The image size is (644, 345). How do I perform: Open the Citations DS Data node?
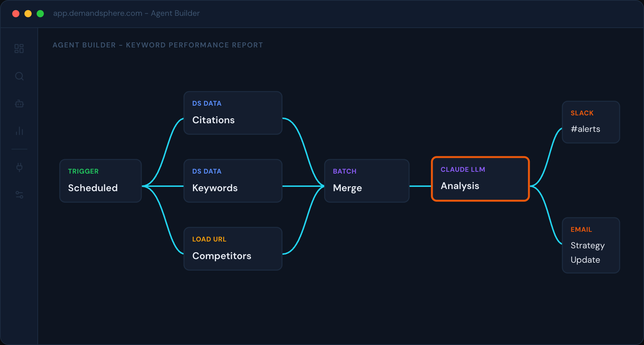click(233, 113)
